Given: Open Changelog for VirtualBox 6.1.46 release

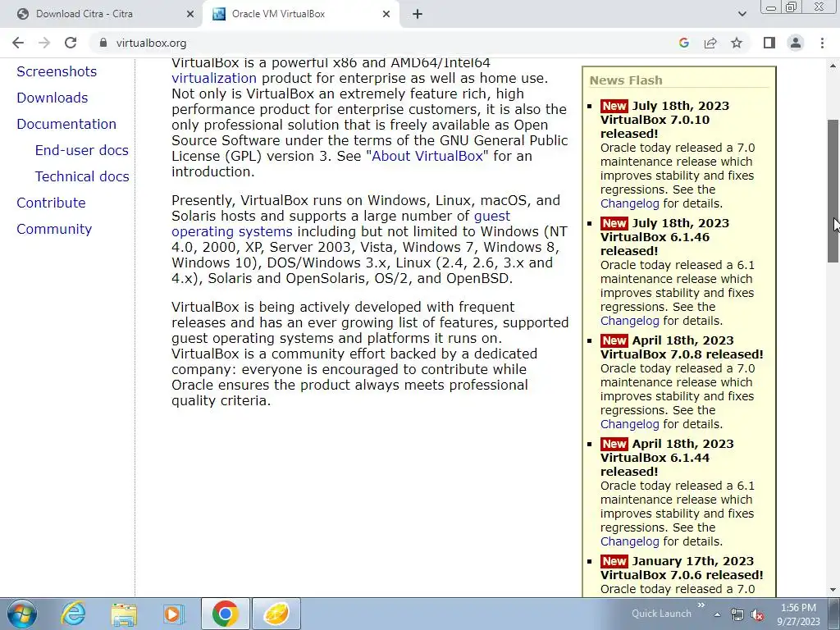Looking at the screenshot, I should [x=629, y=321].
